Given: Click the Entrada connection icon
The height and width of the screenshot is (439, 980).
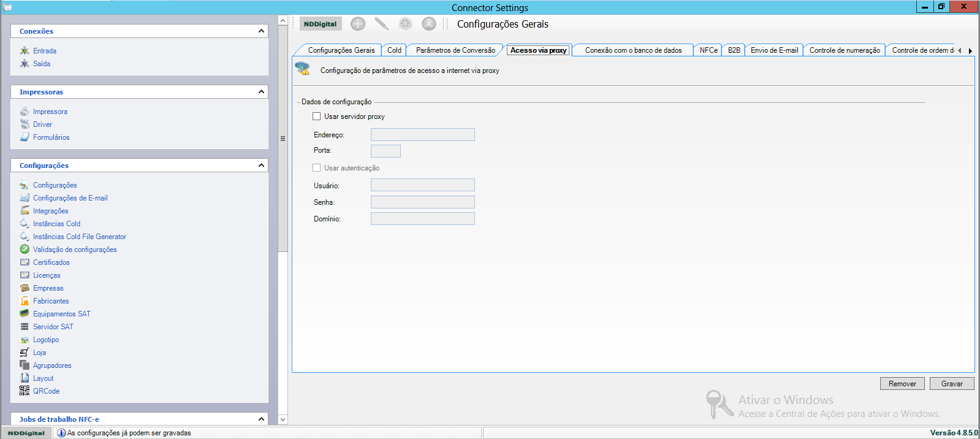Looking at the screenshot, I should pyautogui.click(x=25, y=50).
